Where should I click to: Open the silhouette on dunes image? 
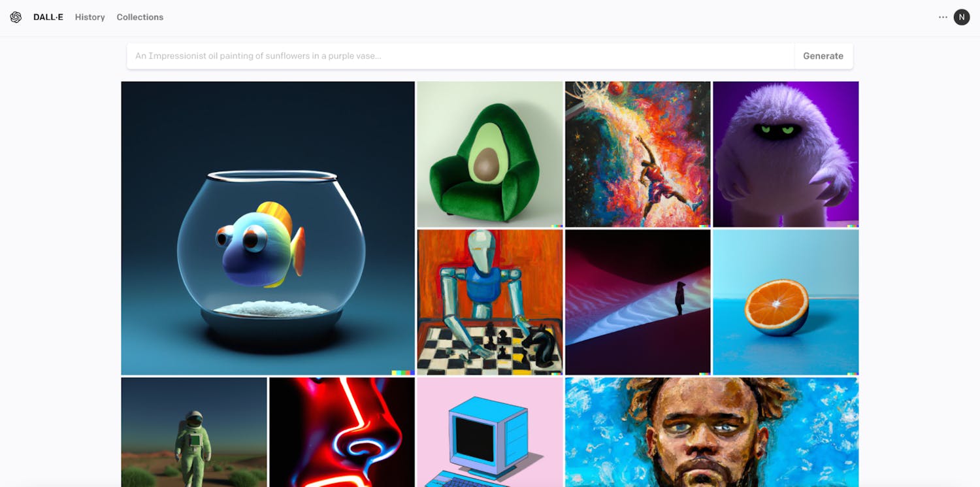tap(638, 302)
